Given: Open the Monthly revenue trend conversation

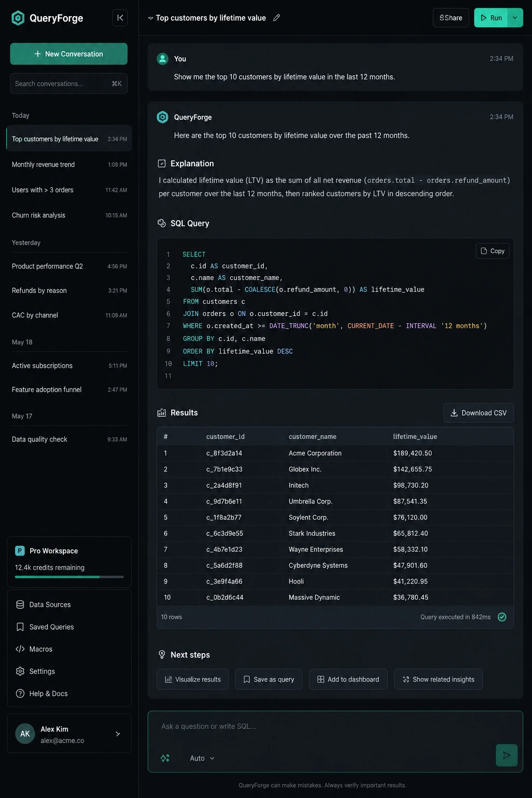Looking at the screenshot, I should click(69, 165).
